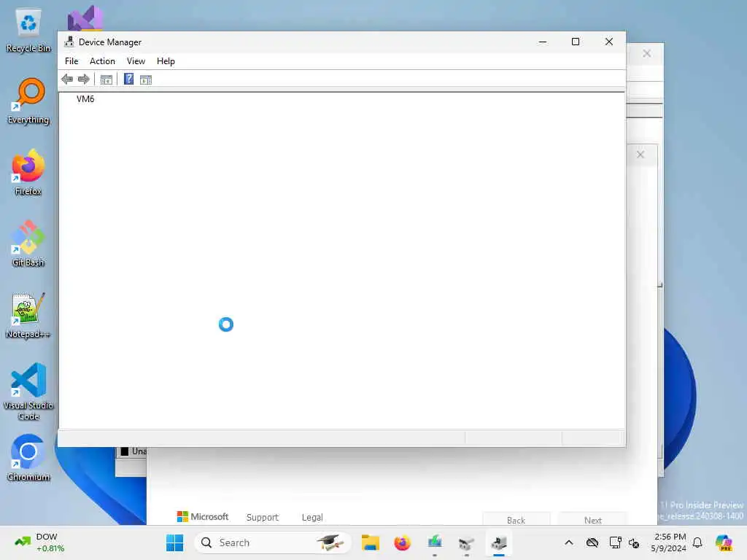747x560 pixels.
Task: Select the Notepad++ desktop shortcut
Action: (28, 316)
